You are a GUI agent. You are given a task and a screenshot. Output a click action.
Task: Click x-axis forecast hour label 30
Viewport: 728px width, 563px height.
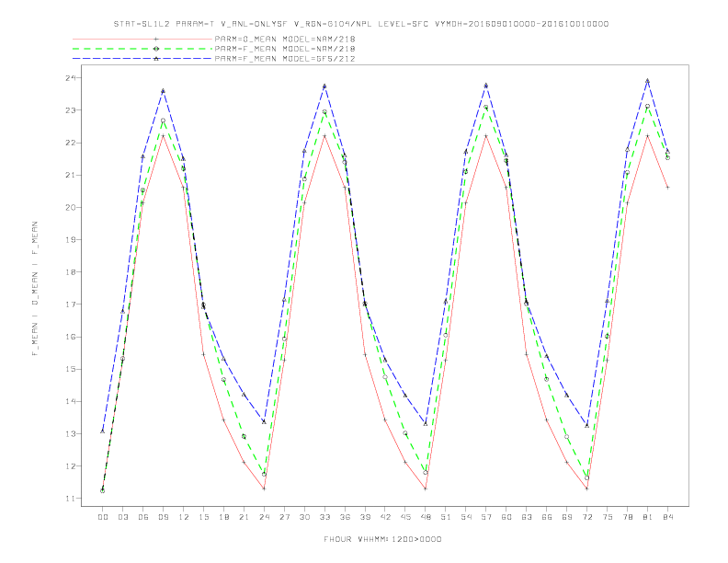[x=304, y=517]
